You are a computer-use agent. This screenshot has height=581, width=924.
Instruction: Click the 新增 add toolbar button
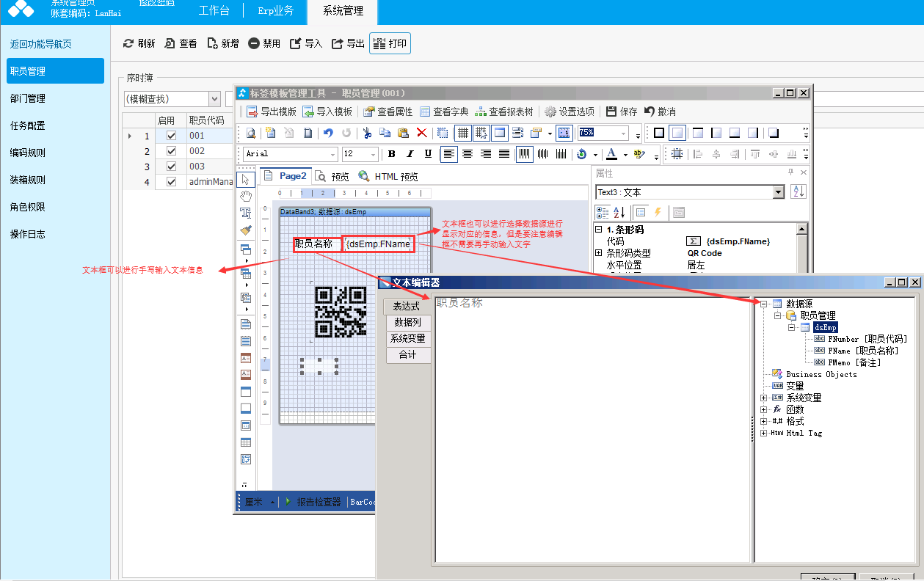pos(223,44)
